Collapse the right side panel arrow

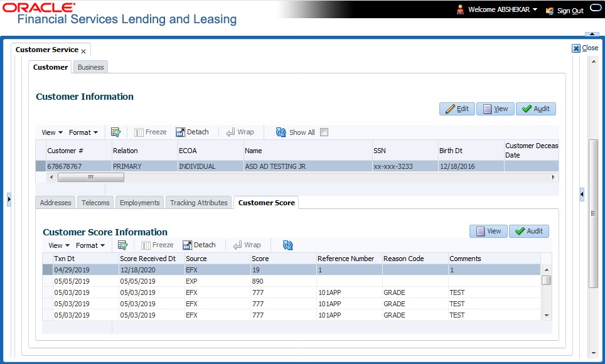(582, 194)
